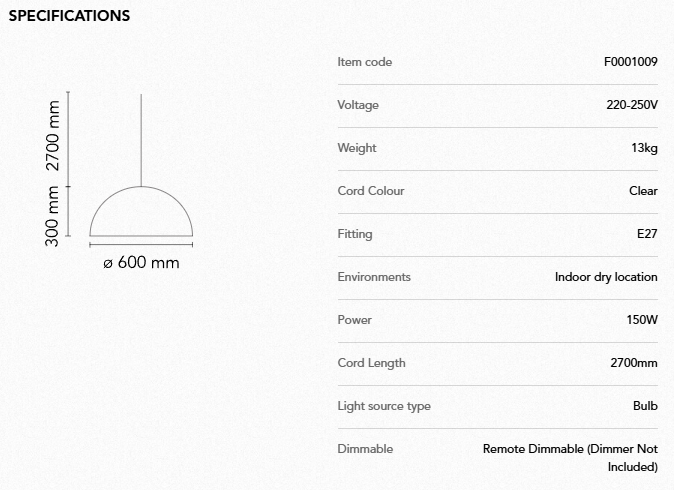The width and height of the screenshot is (674, 490).
Task: Click the Cord Length label
Action: point(372,363)
